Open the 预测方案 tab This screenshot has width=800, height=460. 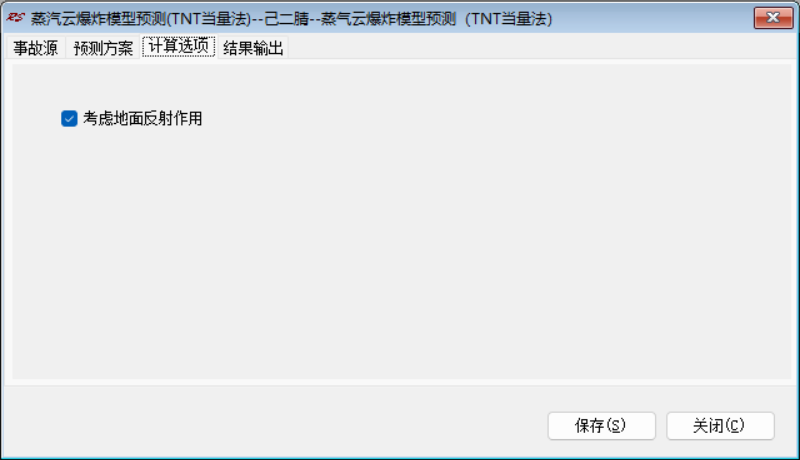pyautogui.click(x=103, y=48)
